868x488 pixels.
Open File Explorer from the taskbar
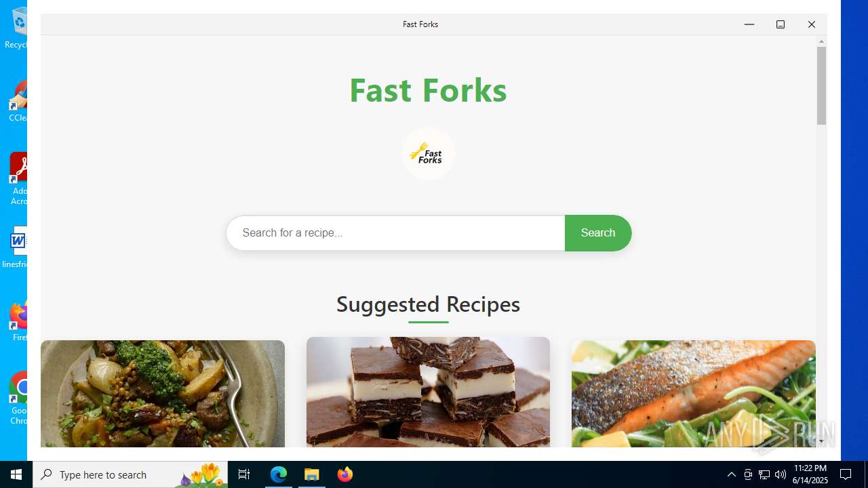click(x=312, y=474)
